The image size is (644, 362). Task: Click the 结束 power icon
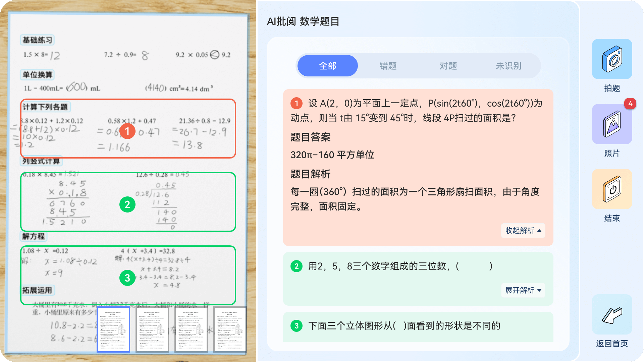(612, 189)
